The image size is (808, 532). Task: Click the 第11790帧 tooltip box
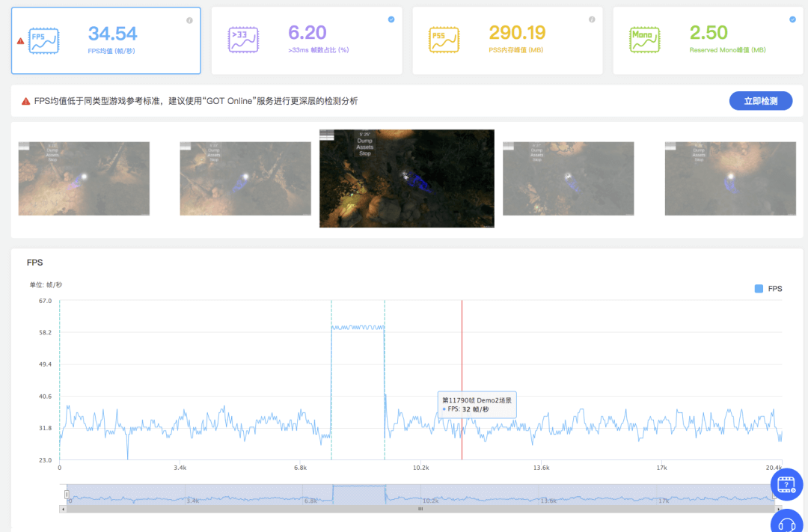477,404
